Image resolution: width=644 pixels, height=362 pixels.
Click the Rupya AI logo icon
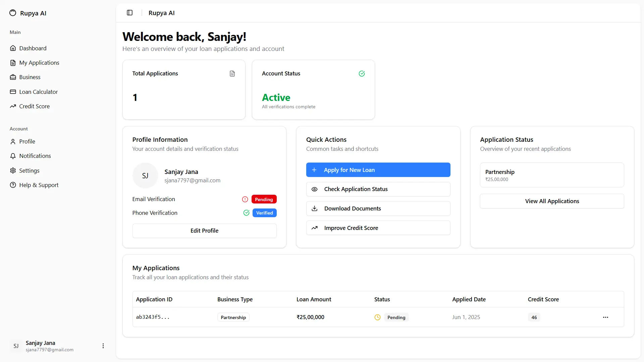click(x=12, y=13)
